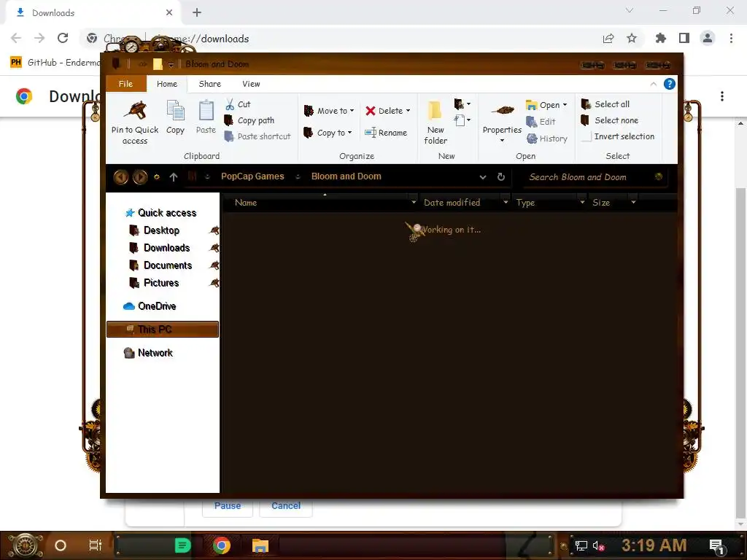Open Copy to dropdown

click(328, 133)
